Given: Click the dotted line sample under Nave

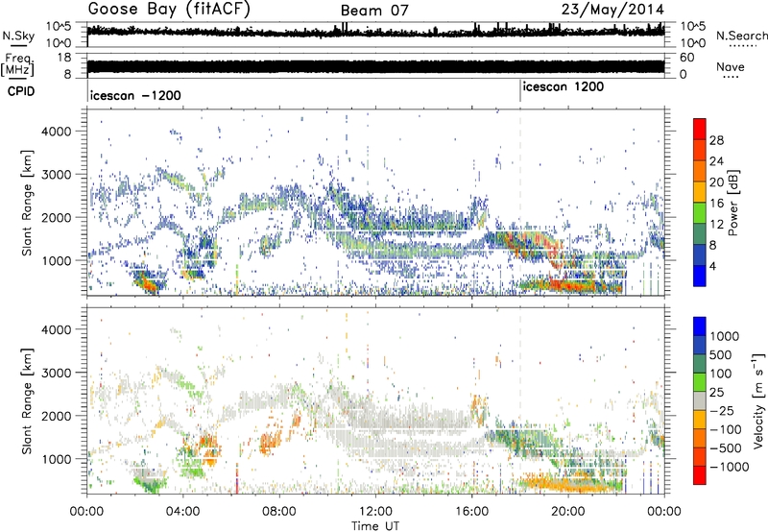Looking at the screenshot, I should 731,77.
